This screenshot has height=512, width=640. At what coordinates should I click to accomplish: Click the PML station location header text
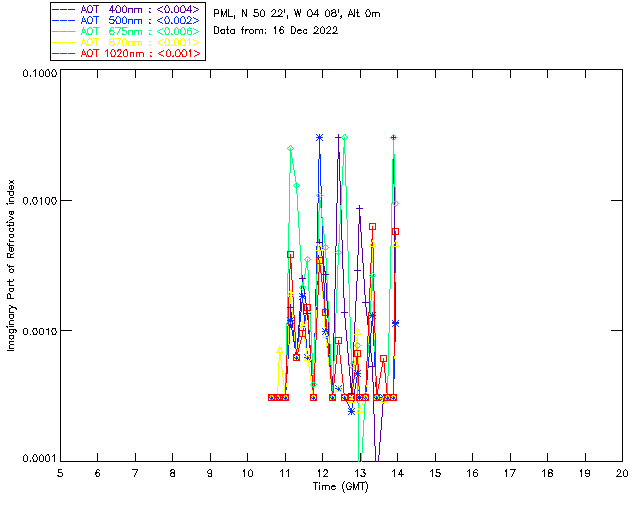coord(297,13)
